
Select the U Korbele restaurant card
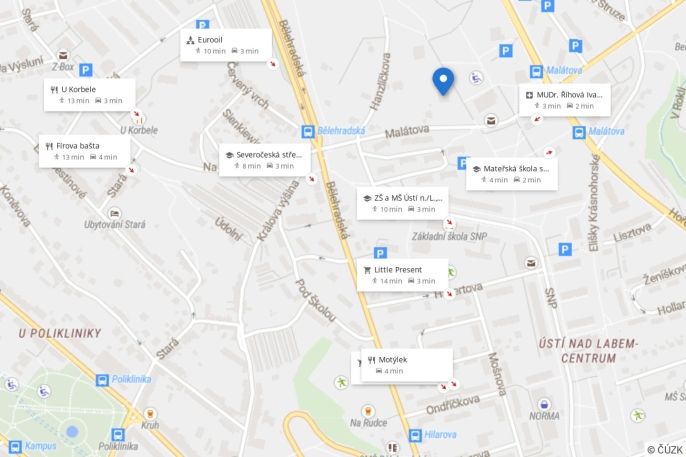click(89, 95)
